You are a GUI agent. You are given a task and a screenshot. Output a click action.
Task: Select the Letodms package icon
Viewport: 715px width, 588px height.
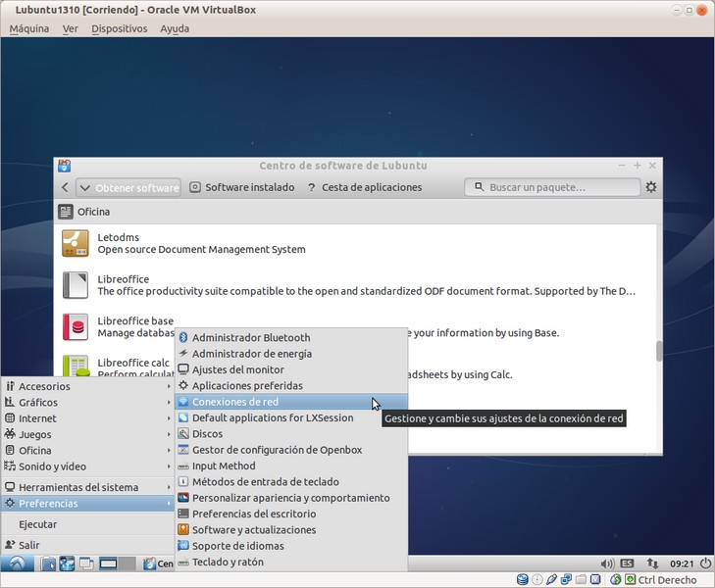[76, 243]
